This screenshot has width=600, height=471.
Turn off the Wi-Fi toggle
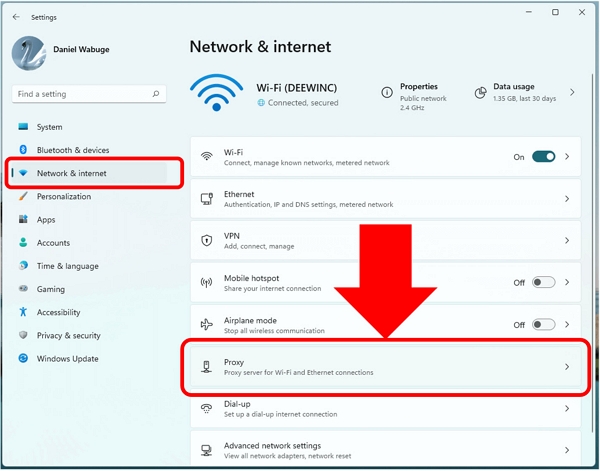click(x=543, y=156)
